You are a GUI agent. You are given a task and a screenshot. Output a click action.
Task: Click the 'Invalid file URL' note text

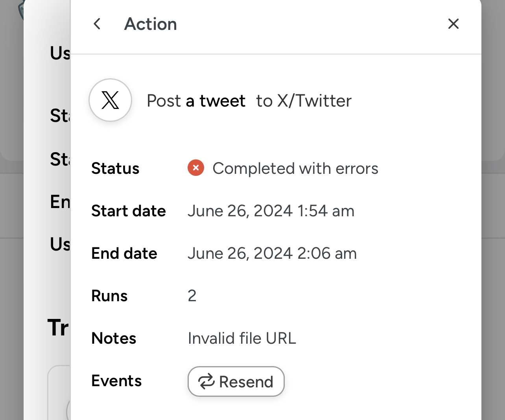[242, 338]
